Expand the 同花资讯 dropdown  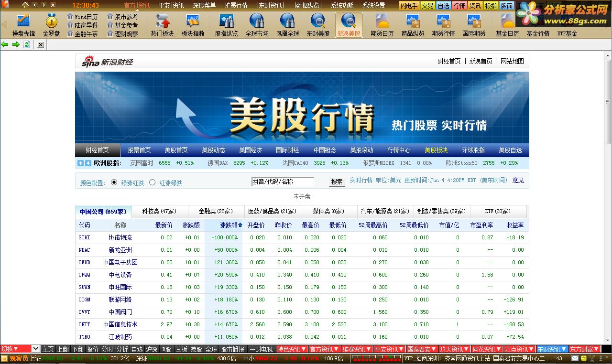coord(487,349)
